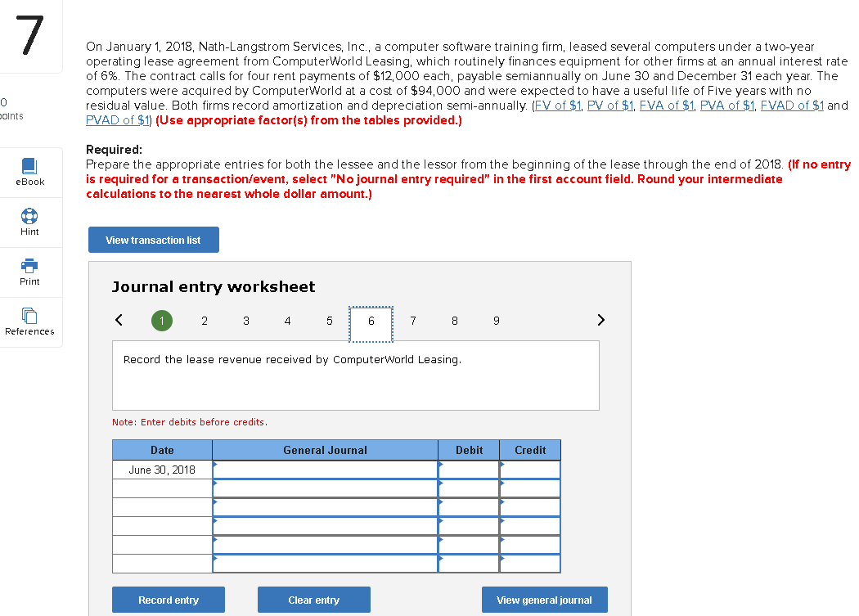Select transaction tab 1
This screenshot has width=859, height=616.
162,321
